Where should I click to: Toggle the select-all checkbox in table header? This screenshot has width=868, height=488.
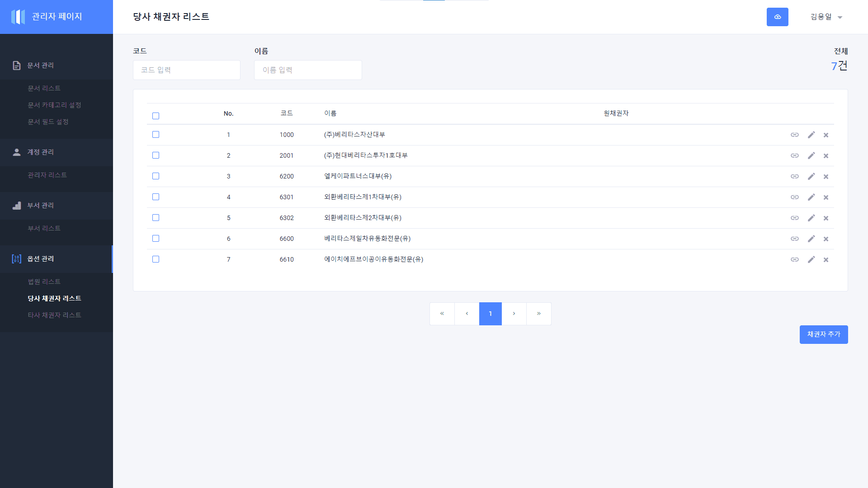[156, 116]
